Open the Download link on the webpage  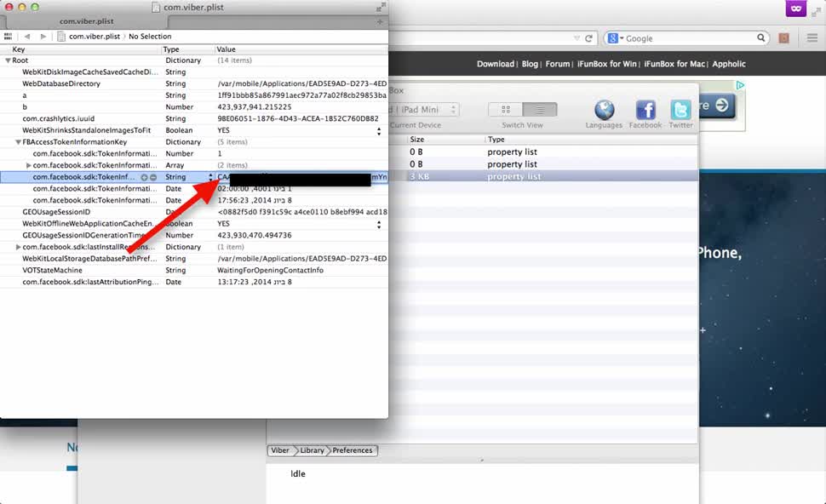click(x=496, y=64)
